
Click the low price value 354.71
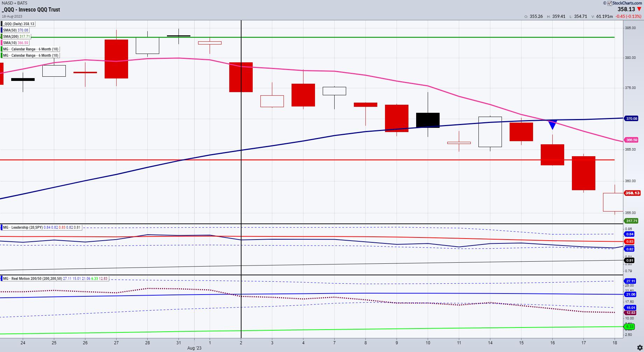(x=581, y=16)
